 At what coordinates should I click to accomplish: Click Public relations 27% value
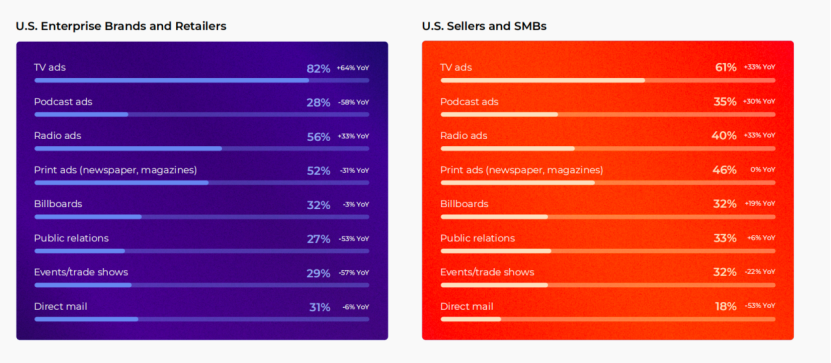[319, 239]
